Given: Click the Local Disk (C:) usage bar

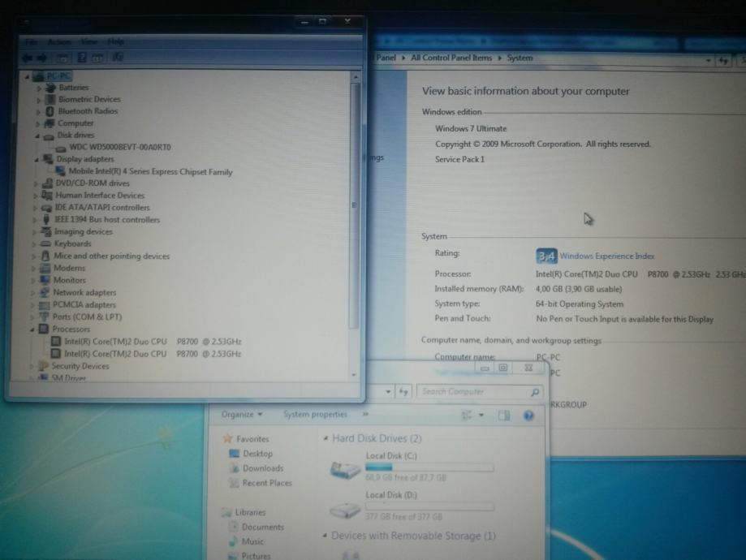Looking at the screenshot, I should [x=429, y=467].
